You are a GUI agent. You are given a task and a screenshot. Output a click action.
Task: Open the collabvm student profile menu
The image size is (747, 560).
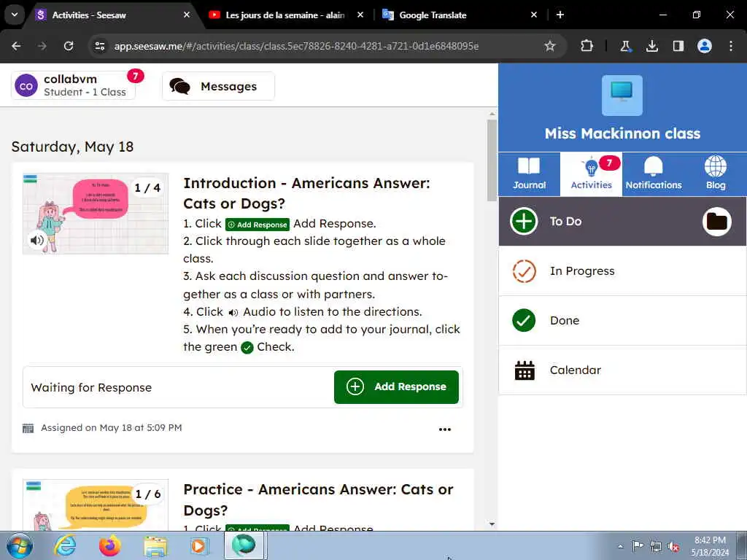point(74,86)
